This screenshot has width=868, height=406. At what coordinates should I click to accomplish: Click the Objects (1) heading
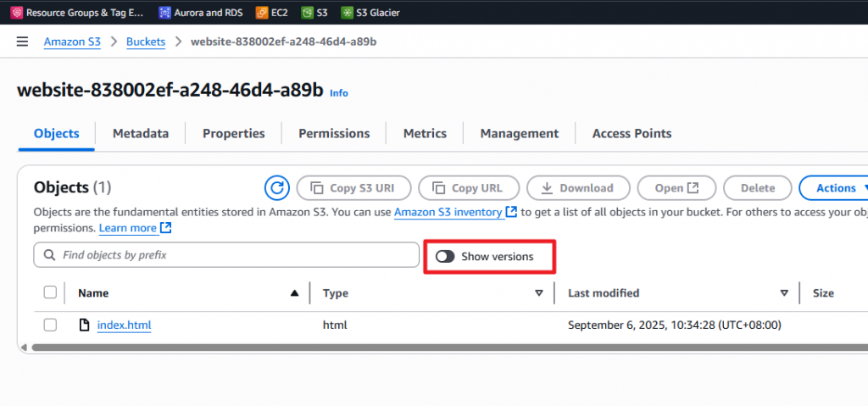click(73, 187)
